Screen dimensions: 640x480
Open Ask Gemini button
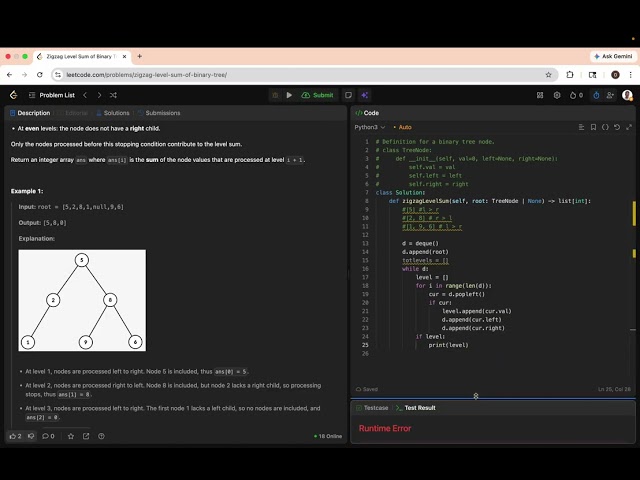(x=613, y=56)
